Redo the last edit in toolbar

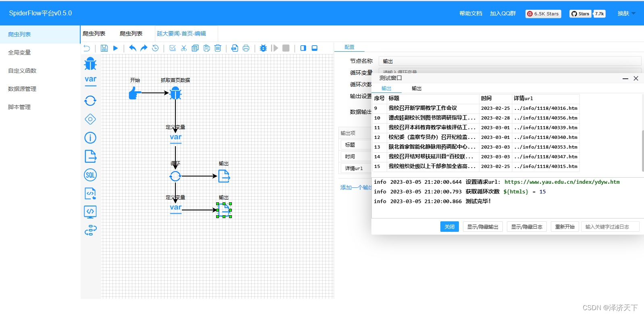click(144, 48)
